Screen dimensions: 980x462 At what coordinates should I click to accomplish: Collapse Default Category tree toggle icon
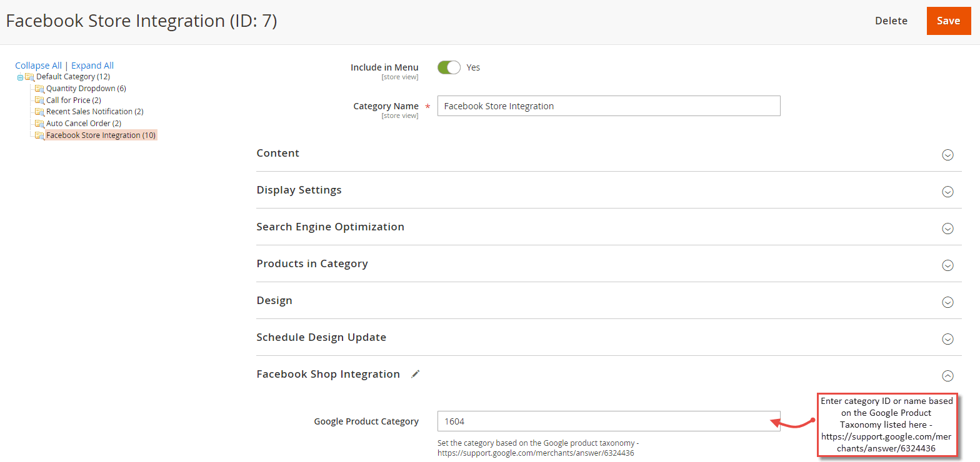pos(20,77)
